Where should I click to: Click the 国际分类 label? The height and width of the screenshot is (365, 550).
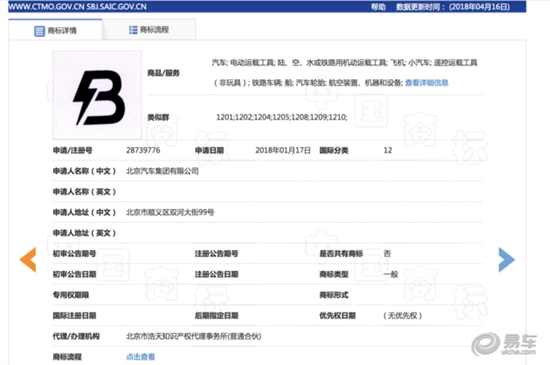[x=334, y=150]
